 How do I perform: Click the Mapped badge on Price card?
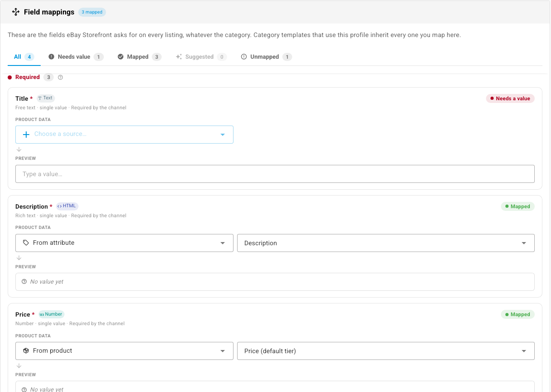click(x=518, y=314)
